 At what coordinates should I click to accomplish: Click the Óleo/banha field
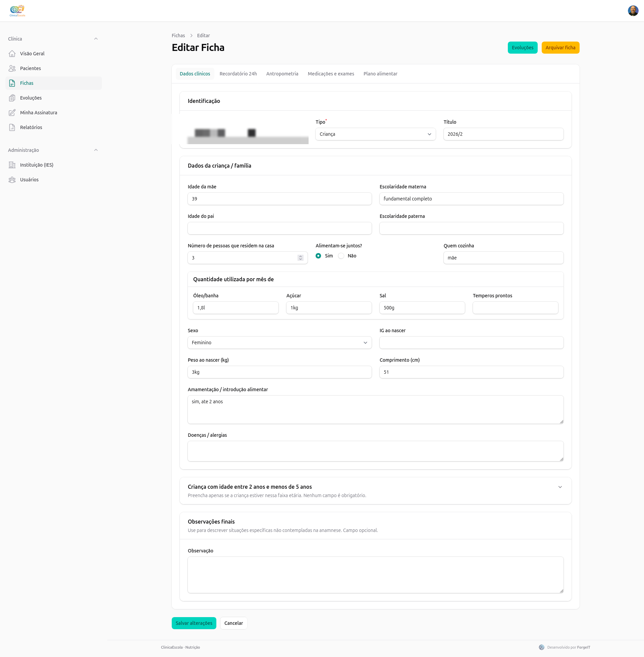tap(235, 307)
